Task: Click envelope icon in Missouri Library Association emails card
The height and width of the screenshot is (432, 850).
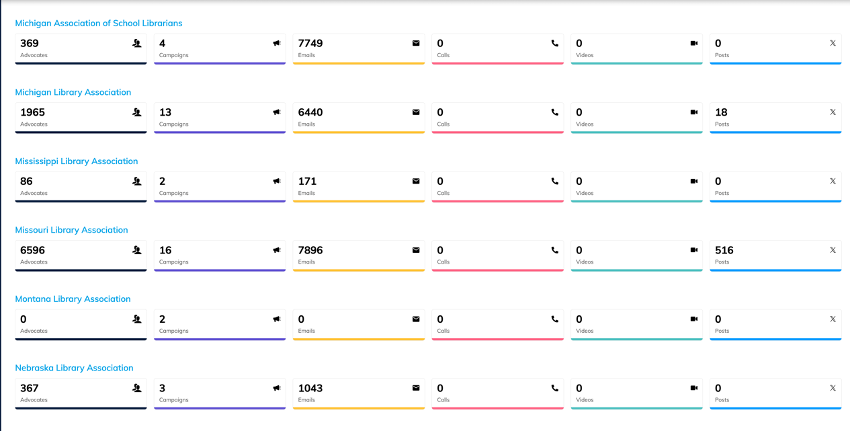Action: [x=416, y=250]
